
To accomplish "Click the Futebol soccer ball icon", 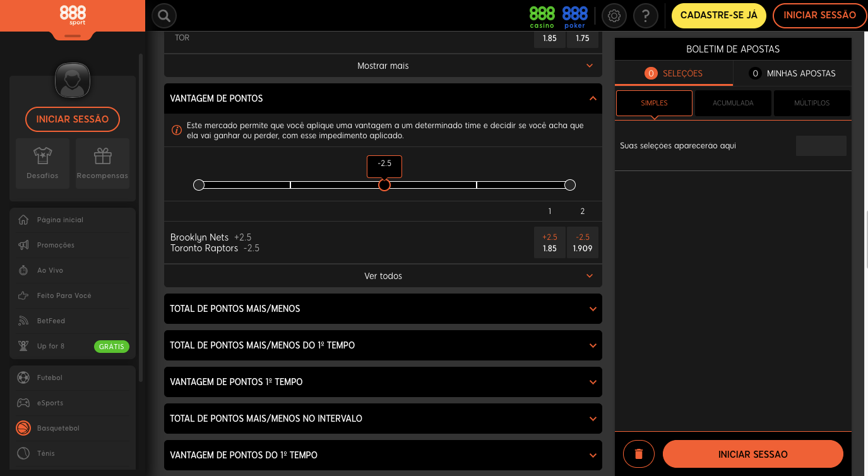I will 23,378.
